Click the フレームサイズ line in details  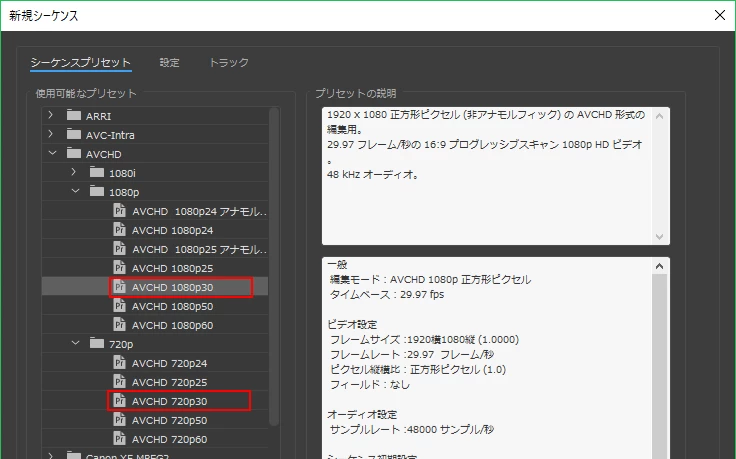tap(424, 340)
